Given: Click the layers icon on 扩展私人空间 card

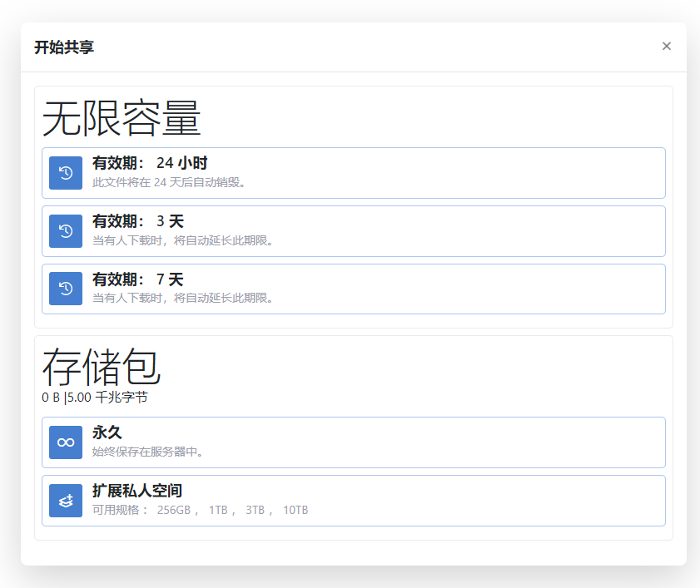Looking at the screenshot, I should pyautogui.click(x=65, y=501).
